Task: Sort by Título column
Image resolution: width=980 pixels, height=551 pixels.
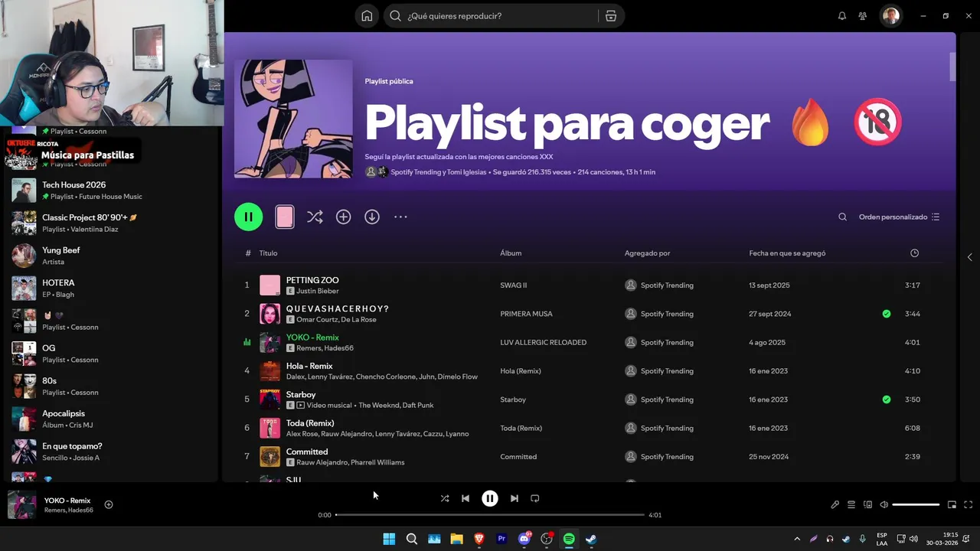Action: (x=268, y=253)
